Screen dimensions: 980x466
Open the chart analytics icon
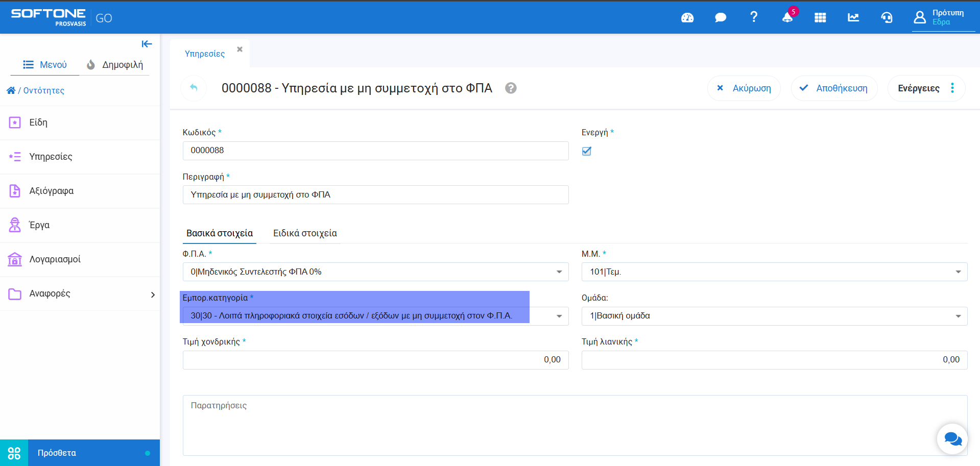point(853,18)
